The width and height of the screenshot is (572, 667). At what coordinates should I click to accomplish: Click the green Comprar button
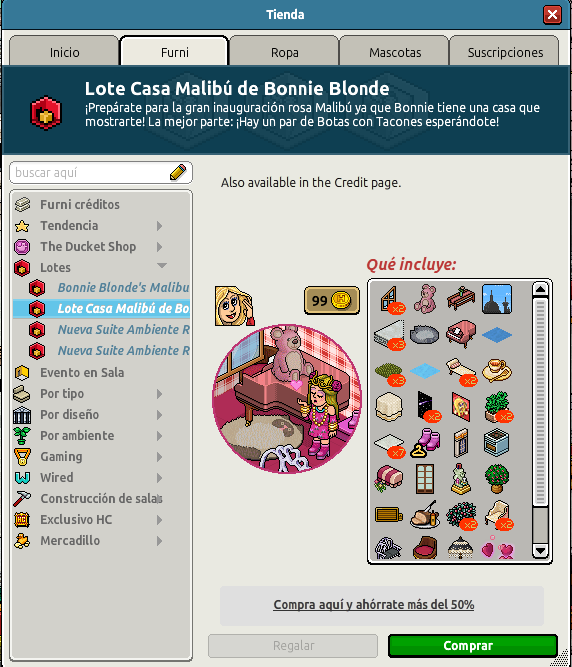tap(473, 645)
